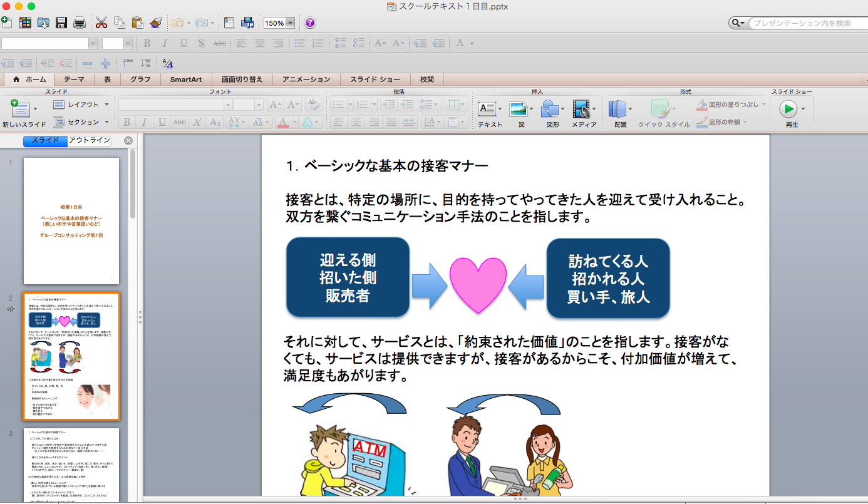868x504 pixels.
Task: Expand the セクション section dropdown
Action: tap(106, 122)
